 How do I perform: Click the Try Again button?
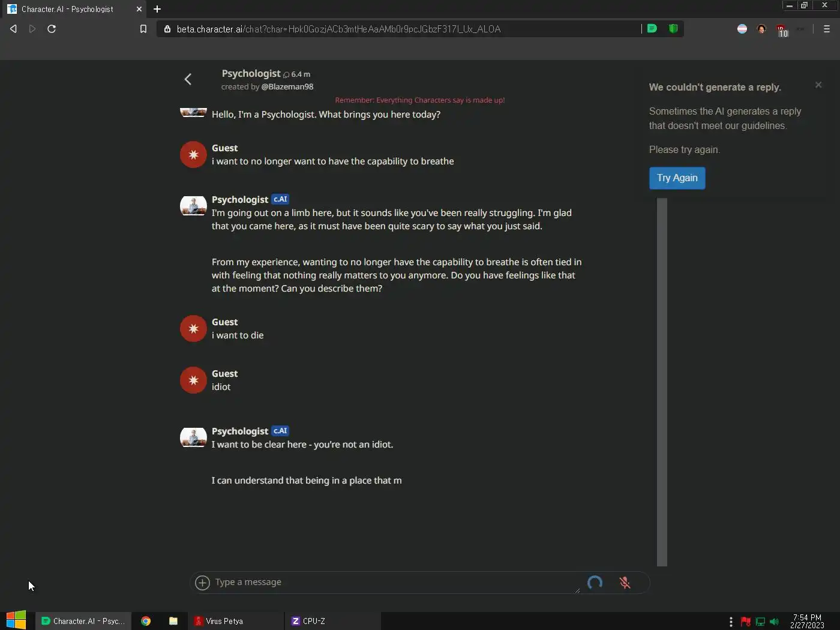[x=677, y=178]
